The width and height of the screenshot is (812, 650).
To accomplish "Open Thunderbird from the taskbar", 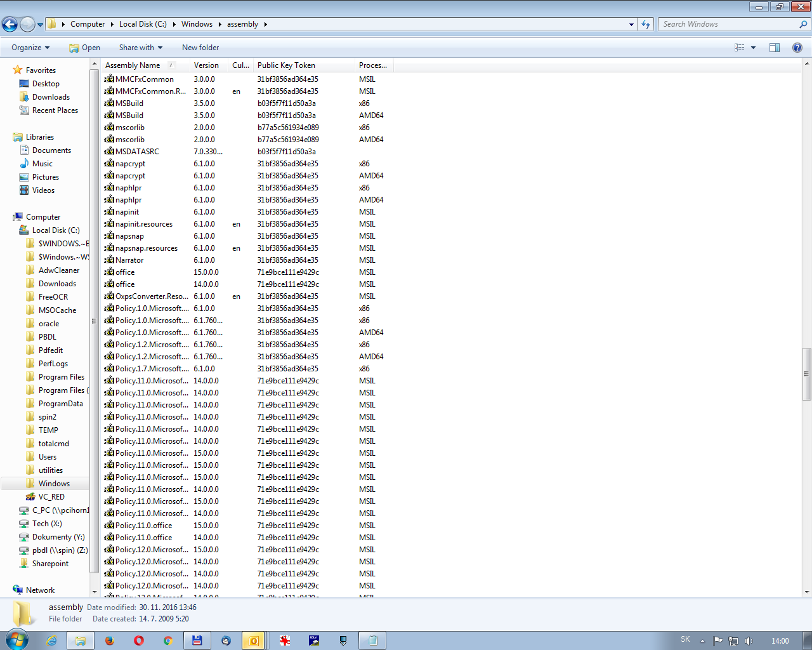I will pos(226,640).
